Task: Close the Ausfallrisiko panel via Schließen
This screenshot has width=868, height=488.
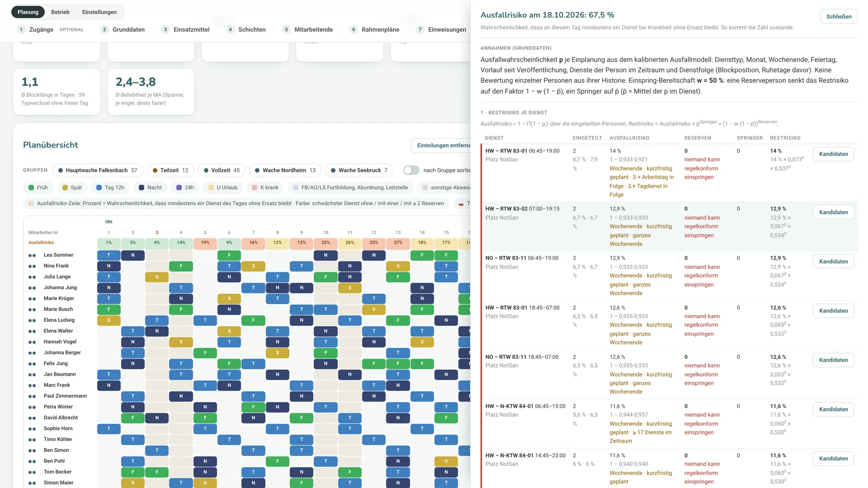Action: tap(839, 16)
